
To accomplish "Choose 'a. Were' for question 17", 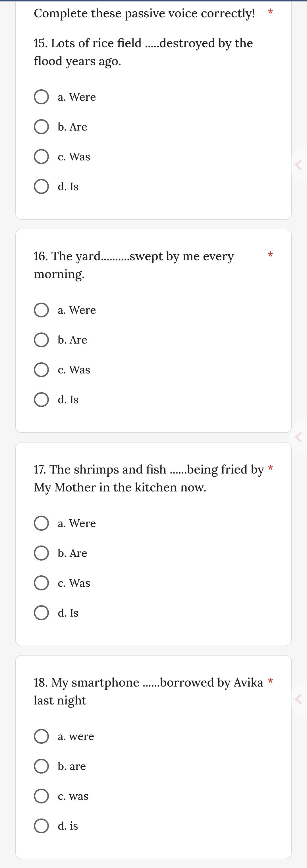I will click(x=42, y=523).
